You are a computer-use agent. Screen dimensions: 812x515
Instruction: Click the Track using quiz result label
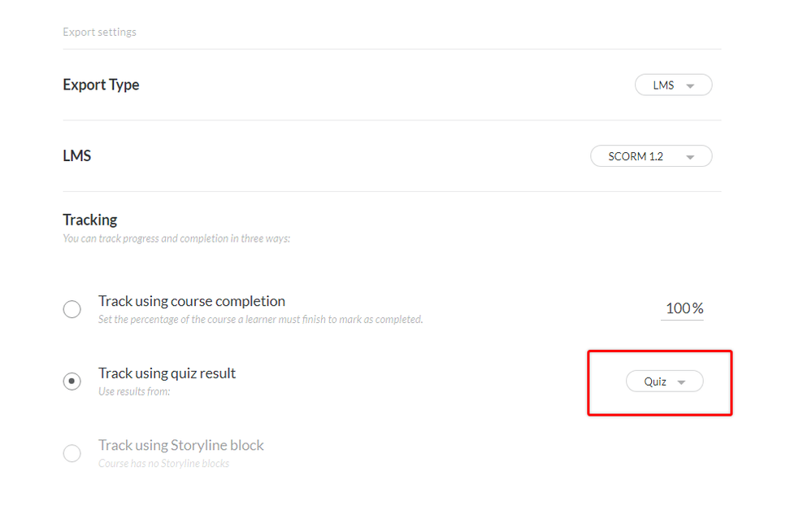coord(167,373)
